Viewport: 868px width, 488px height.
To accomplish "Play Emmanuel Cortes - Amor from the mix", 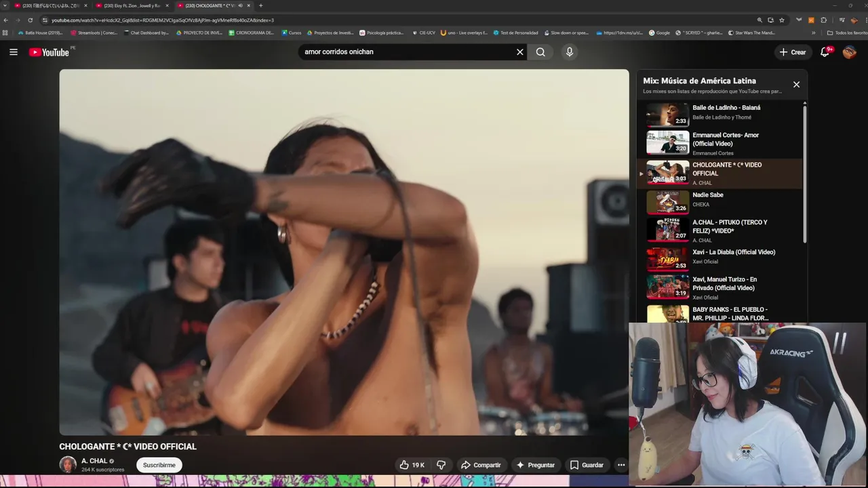I will pyautogui.click(x=719, y=144).
